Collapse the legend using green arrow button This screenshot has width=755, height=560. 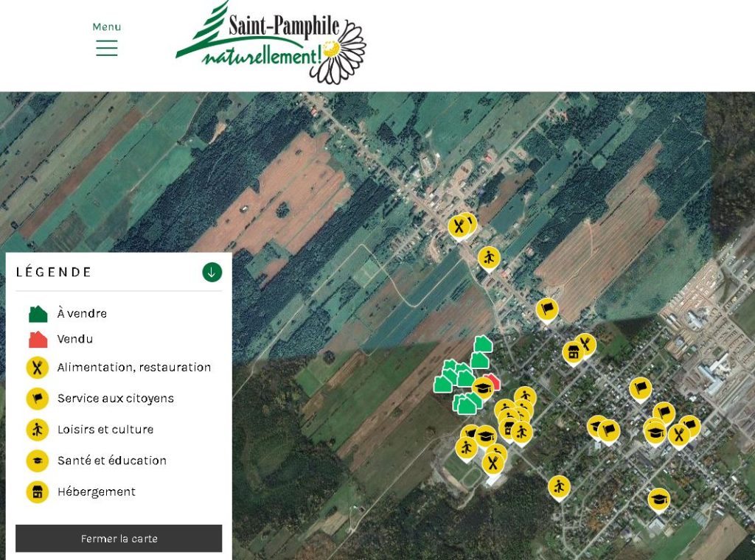click(212, 272)
